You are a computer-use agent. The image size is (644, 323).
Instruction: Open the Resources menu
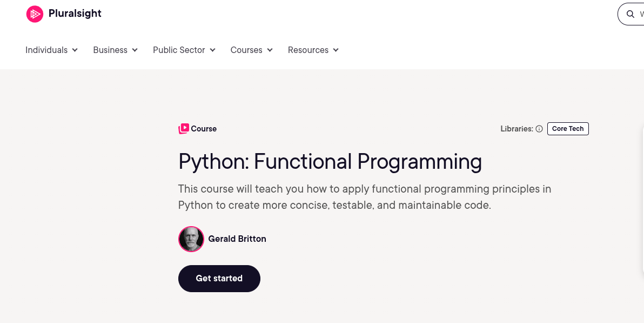pos(313,50)
